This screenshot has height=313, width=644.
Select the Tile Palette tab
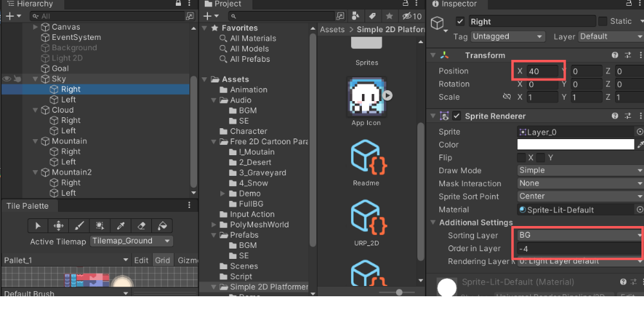coord(28,205)
